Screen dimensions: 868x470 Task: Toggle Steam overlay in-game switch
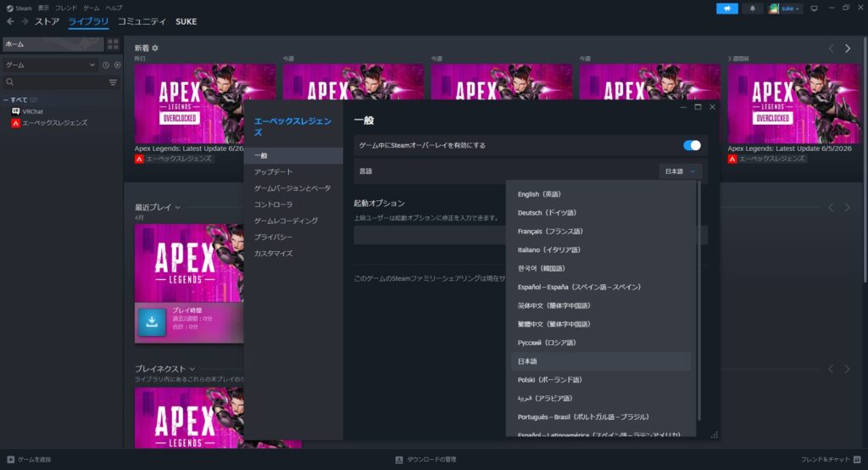(692, 145)
